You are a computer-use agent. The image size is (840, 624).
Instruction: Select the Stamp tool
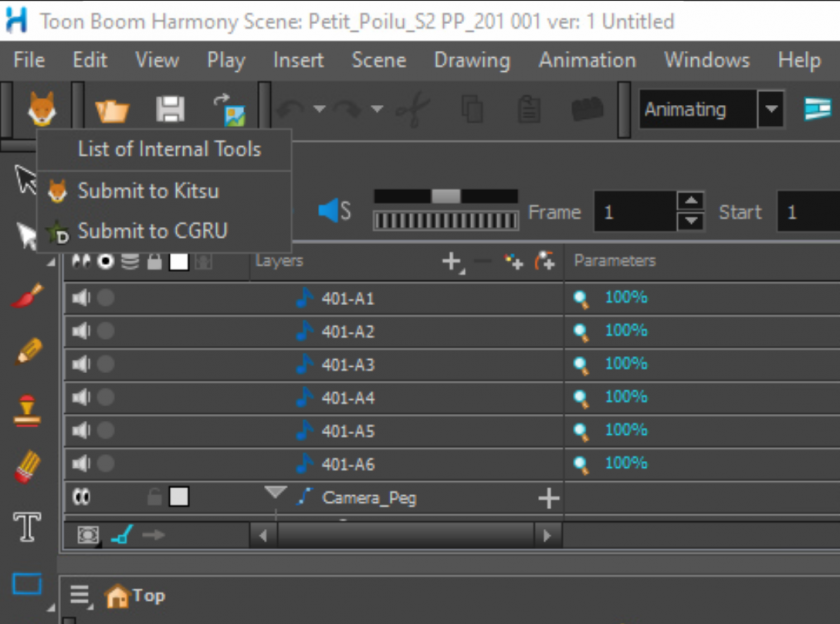pyautogui.click(x=27, y=411)
